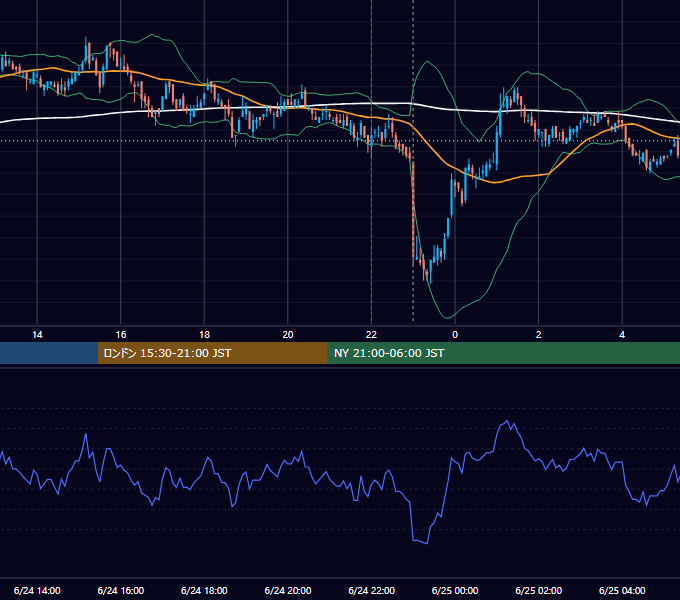The width and height of the screenshot is (680, 600).
Task: Click the 6/24 20:00 date label
Action: (x=288, y=590)
